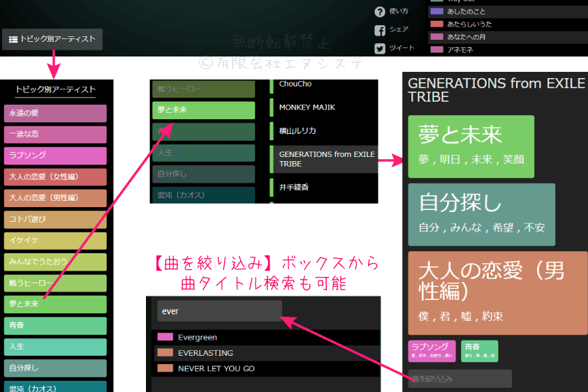Select the 永遠の愛 topic
588x392 pixels.
(55, 113)
